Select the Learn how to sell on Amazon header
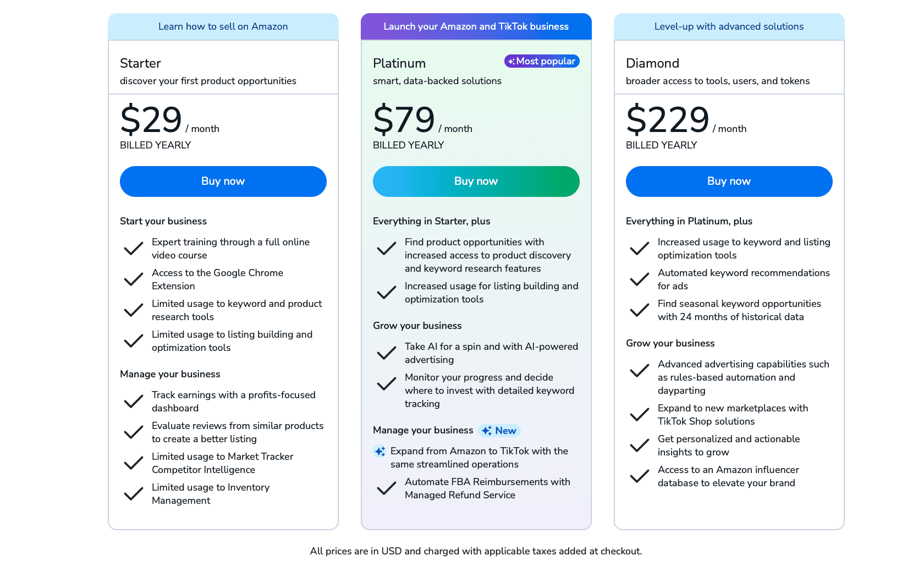 [223, 26]
